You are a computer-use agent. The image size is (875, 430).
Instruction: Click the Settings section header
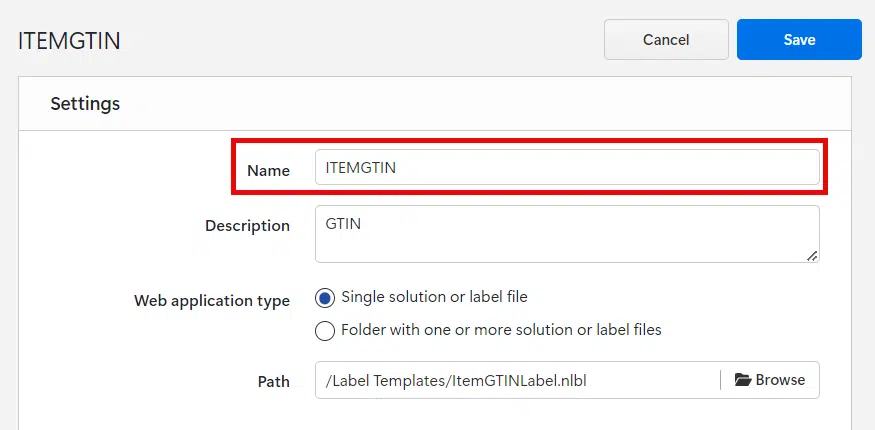tap(85, 103)
